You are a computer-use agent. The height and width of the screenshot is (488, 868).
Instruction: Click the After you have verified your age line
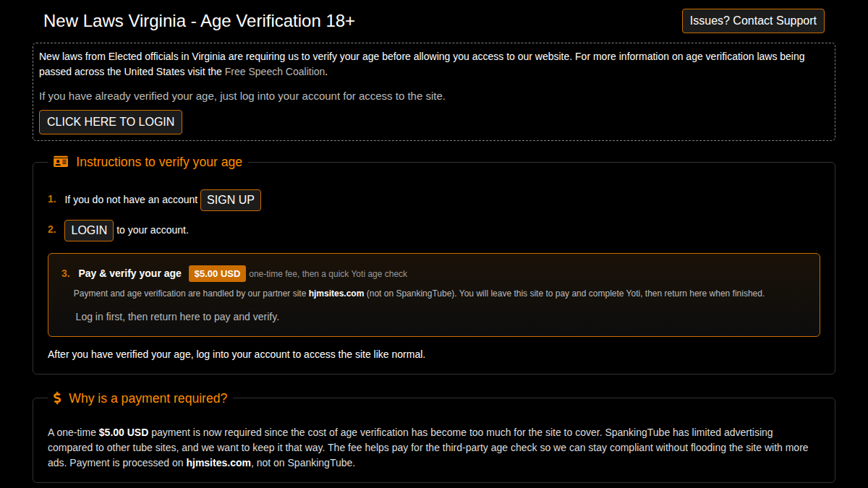coord(237,354)
